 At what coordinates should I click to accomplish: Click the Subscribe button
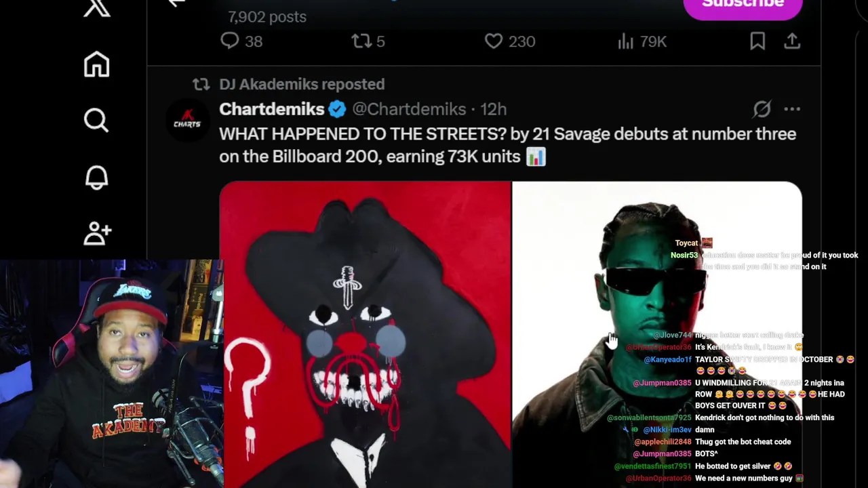click(x=743, y=5)
